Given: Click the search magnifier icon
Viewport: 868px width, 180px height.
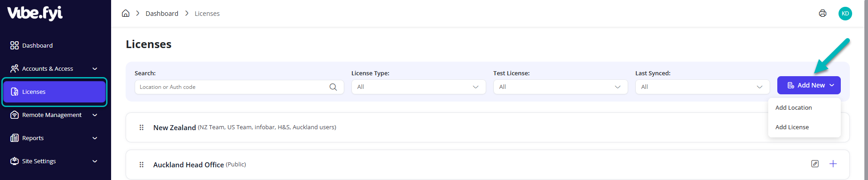Looking at the screenshot, I should (x=333, y=87).
